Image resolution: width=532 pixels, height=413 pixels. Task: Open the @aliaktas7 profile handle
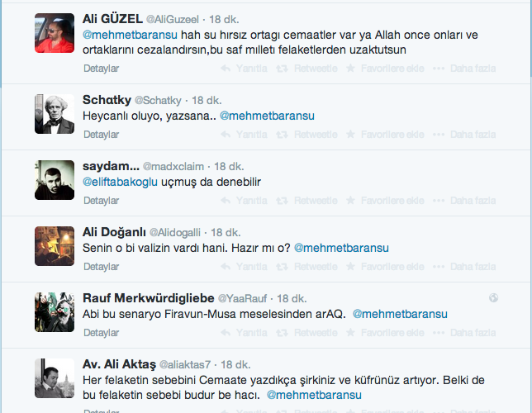186,364
